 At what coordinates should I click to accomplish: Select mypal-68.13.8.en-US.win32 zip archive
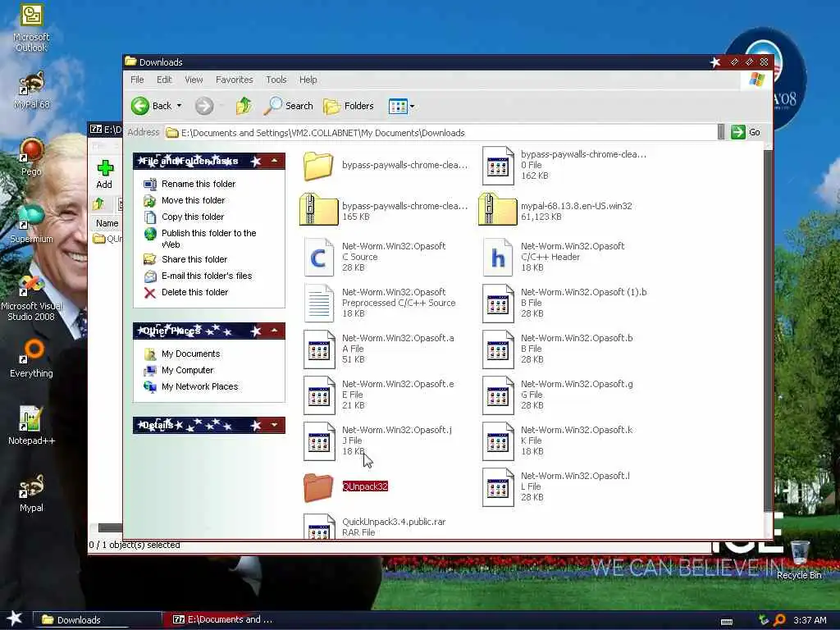(x=498, y=209)
